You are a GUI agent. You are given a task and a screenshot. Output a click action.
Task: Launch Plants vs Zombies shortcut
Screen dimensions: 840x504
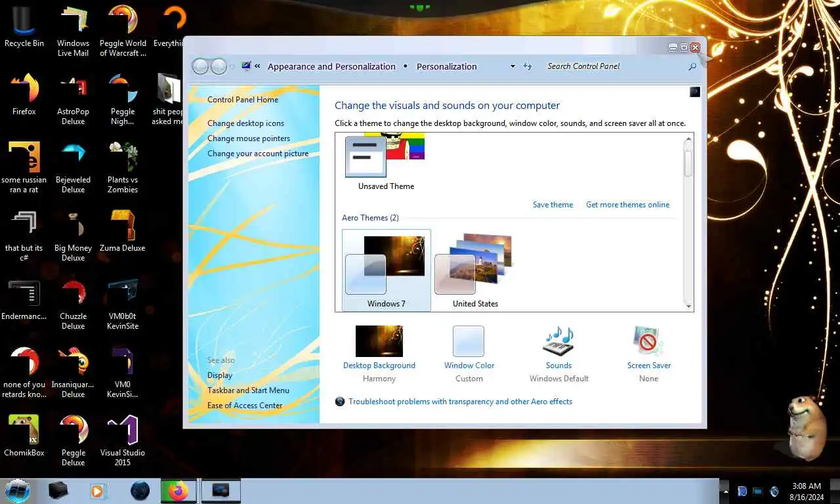pos(123,167)
